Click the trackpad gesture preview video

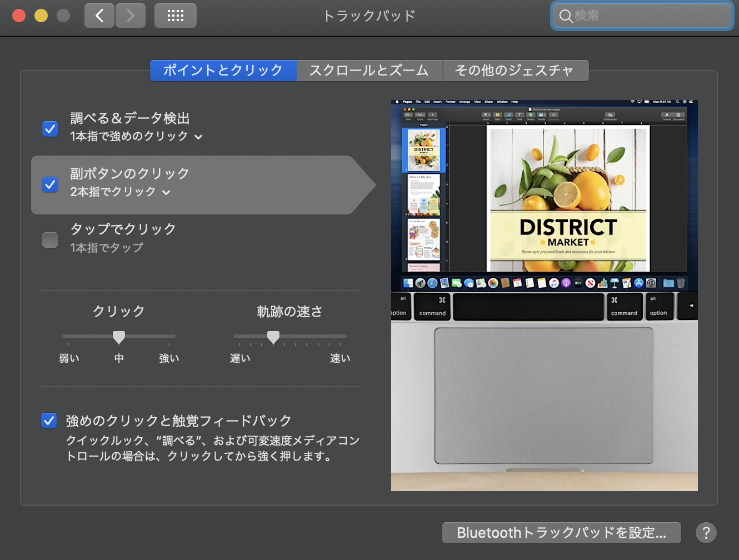545,296
